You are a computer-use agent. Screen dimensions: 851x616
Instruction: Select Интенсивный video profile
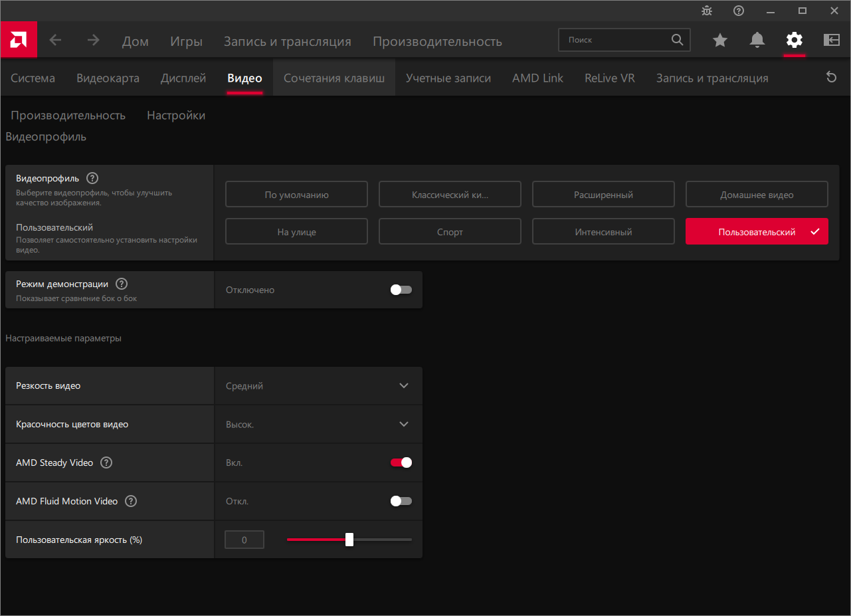[x=603, y=232]
